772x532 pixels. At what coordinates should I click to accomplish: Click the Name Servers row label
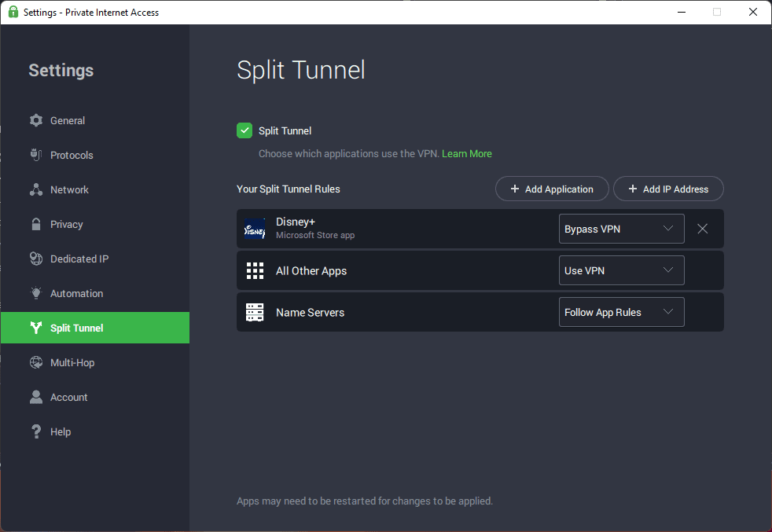click(310, 312)
